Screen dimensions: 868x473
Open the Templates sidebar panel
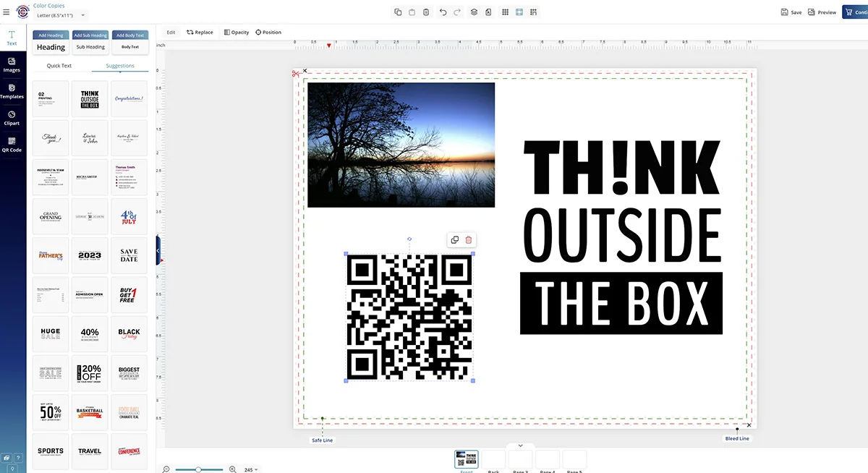click(x=12, y=92)
